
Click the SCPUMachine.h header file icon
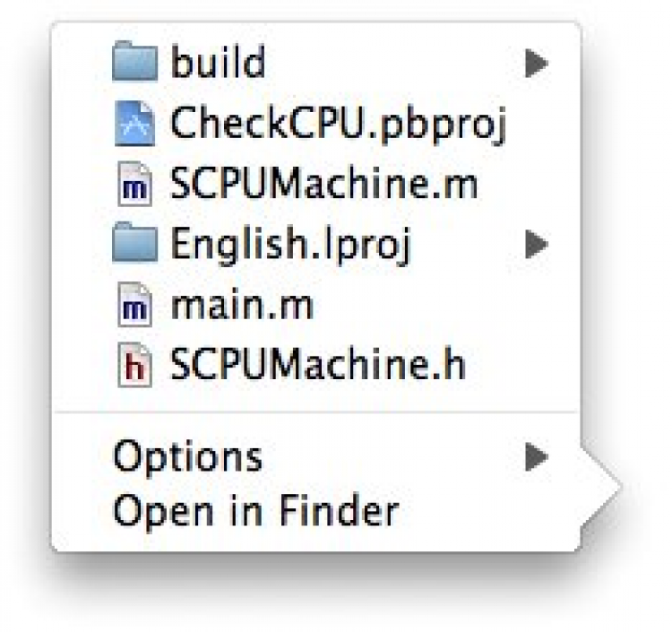[x=135, y=368]
